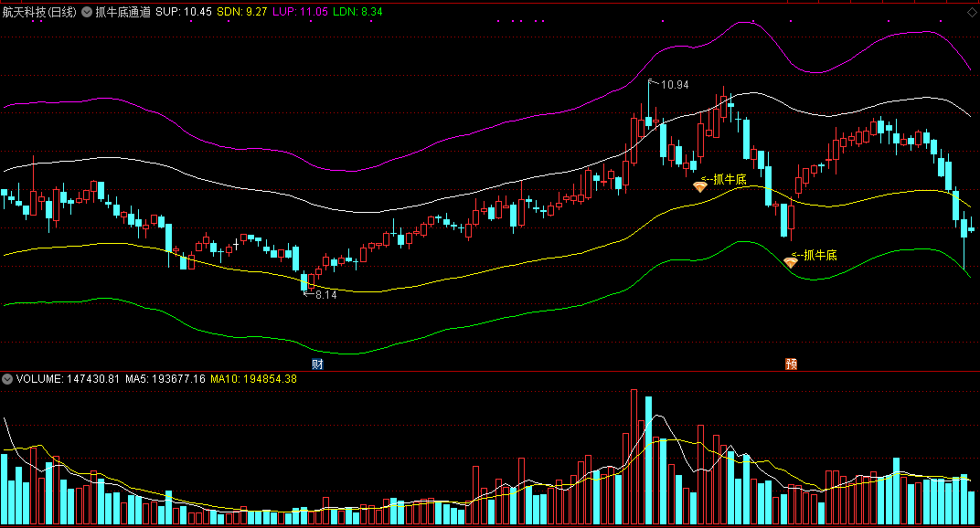Click the lower 抓牛底 signal label text

[x=820, y=255]
